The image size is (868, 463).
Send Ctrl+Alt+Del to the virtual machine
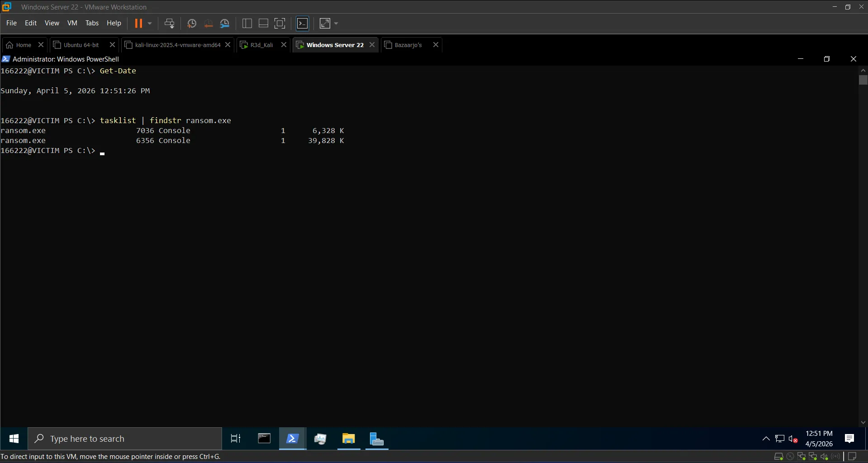169,24
